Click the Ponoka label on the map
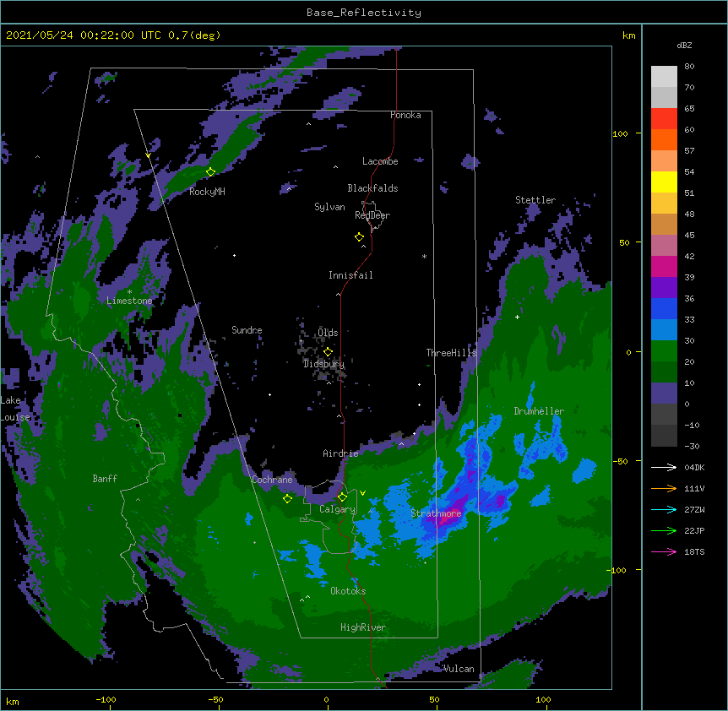The height and width of the screenshot is (711, 728). [x=405, y=115]
